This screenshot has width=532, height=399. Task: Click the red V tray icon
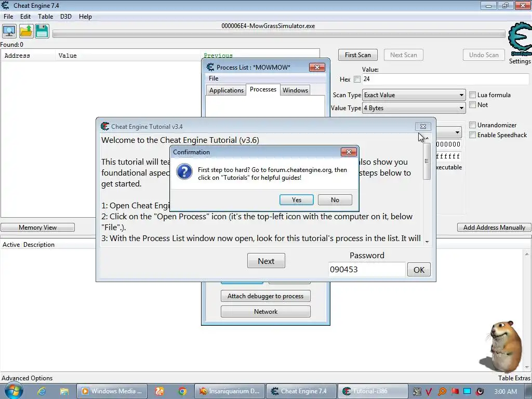click(x=429, y=392)
